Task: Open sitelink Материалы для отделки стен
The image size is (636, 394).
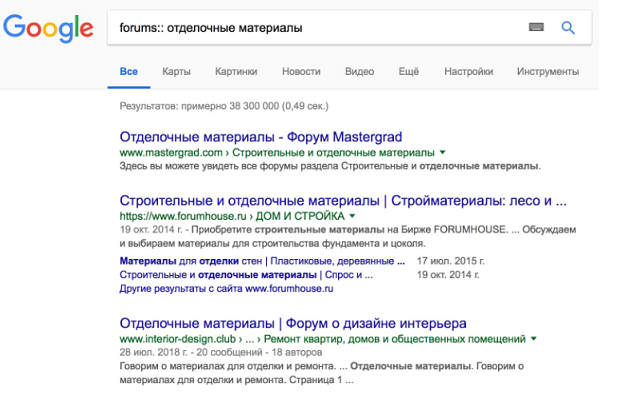Action: [x=262, y=261]
